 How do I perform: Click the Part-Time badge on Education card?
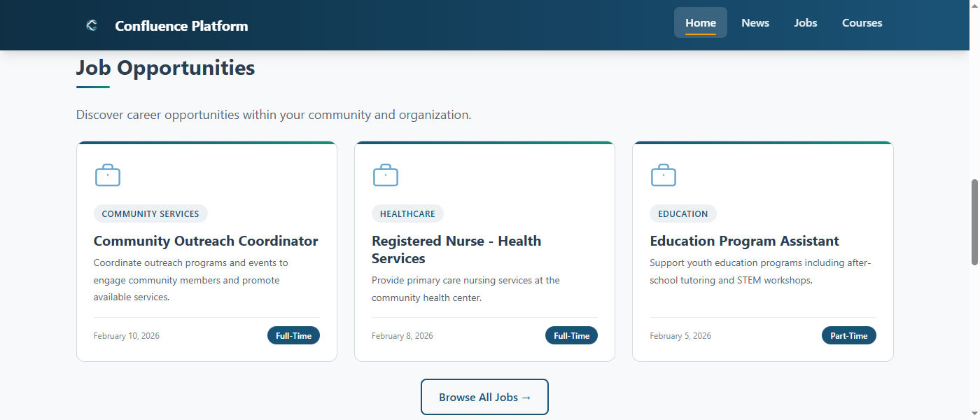(x=848, y=335)
